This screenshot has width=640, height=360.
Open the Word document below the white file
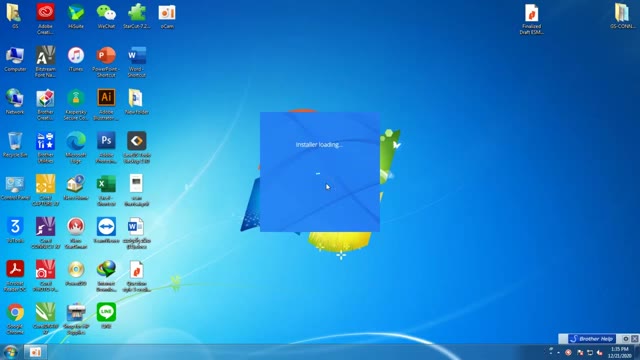pos(137,233)
